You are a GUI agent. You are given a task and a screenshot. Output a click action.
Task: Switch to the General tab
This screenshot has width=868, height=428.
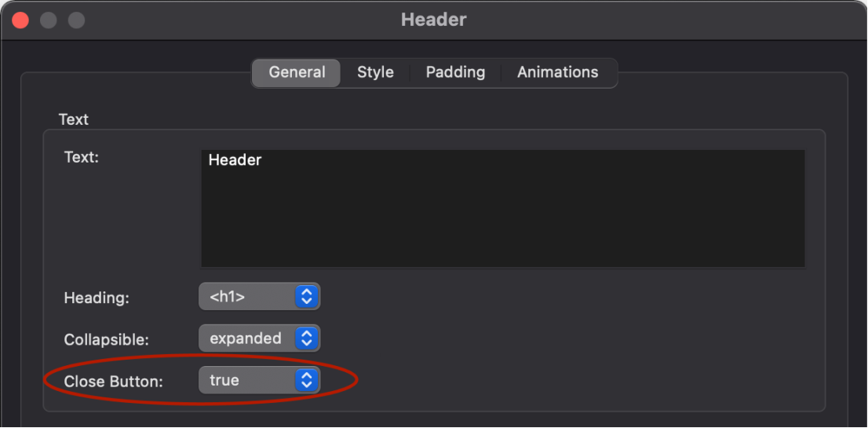(297, 73)
